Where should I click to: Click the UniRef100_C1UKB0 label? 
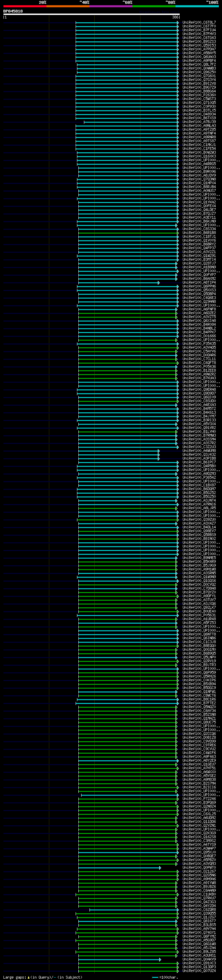(199, 895)
